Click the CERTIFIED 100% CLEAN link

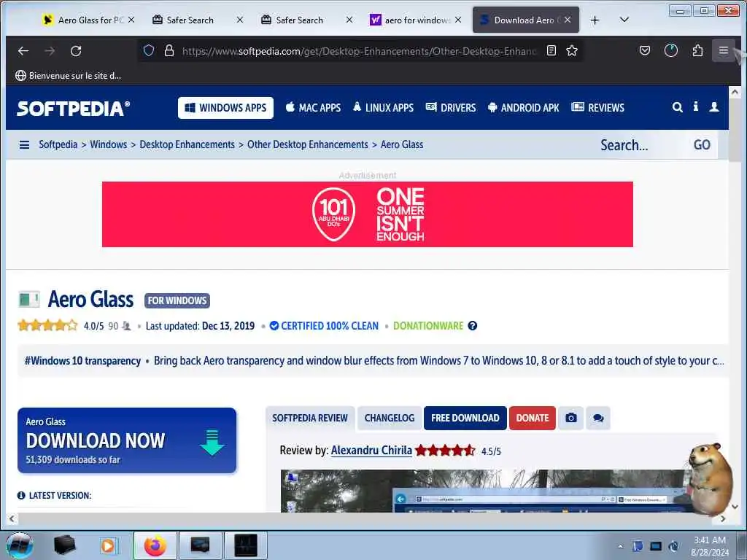[x=324, y=326]
